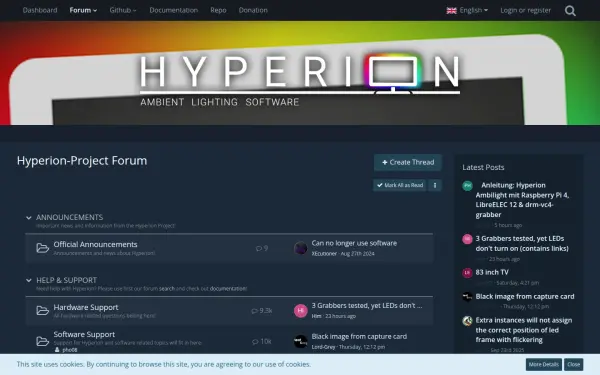This screenshot has height=375, width=600.
Task: Click username Lord-Grey
Action: tap(323, 347)
